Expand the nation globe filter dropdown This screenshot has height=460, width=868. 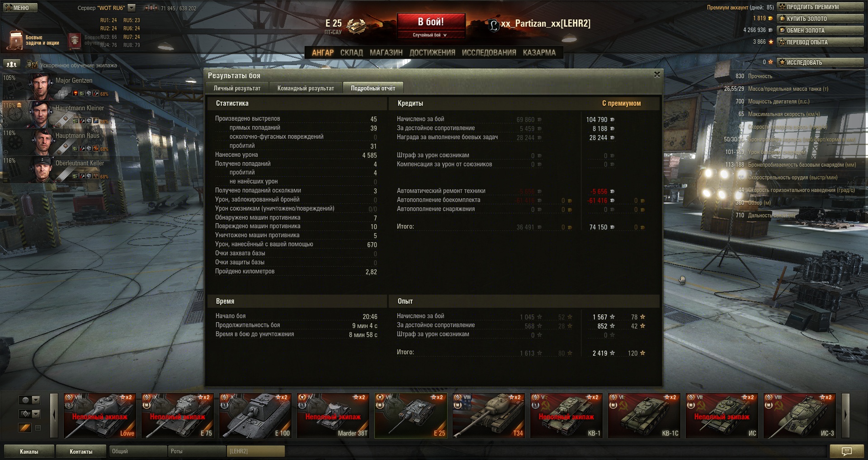[x=36, y=400]
